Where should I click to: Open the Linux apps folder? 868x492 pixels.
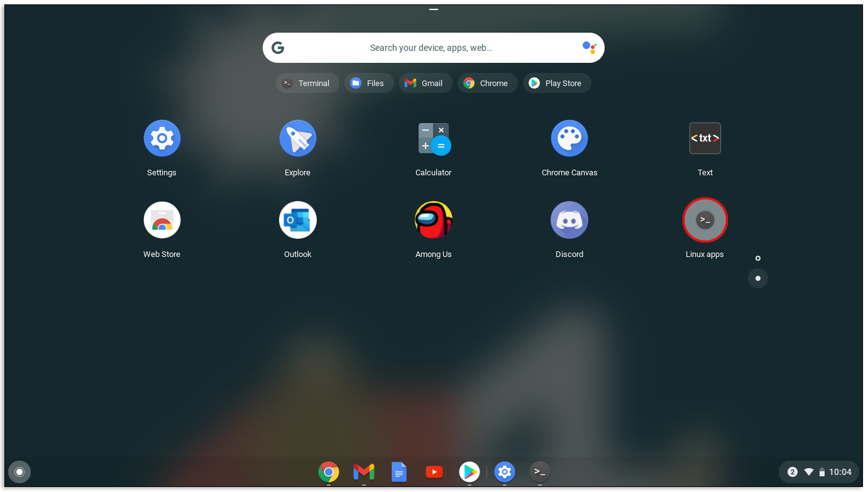[x=705, y=220]
